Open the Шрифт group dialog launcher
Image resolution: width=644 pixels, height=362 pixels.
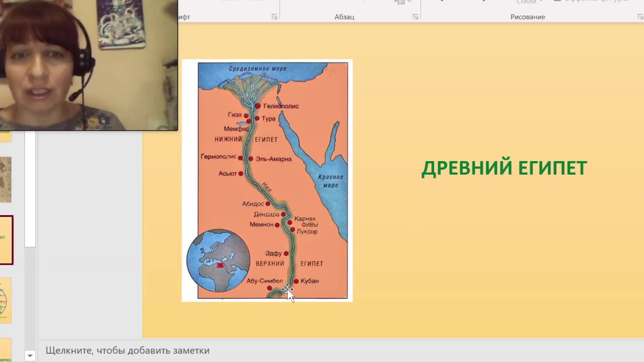(274, 17)
